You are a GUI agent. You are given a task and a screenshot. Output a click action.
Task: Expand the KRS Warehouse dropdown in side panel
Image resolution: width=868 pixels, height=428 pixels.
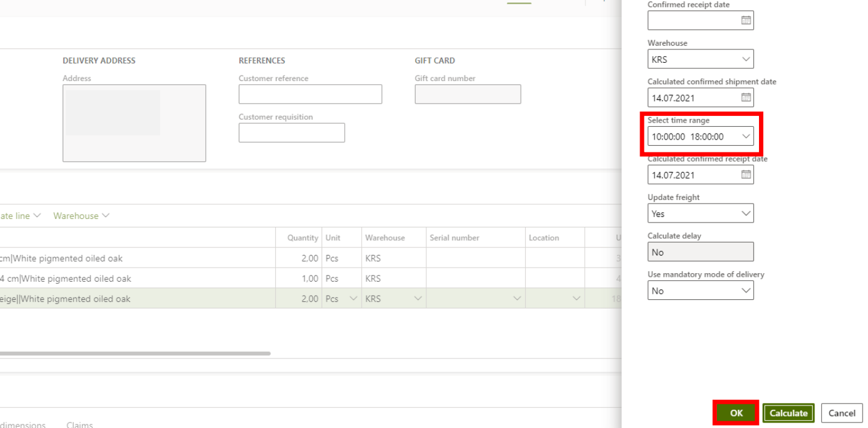(x=746, y=59)
